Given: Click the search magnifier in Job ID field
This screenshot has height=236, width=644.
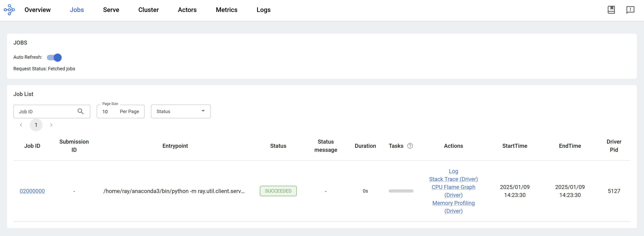Looking at the screenshot, I should coord(80,111).
